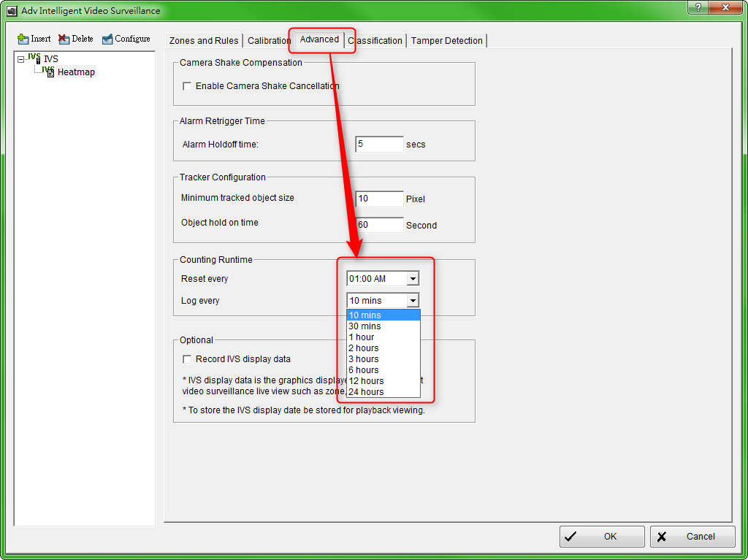The image size is (748, 560).
Task: Click the help question mark button
Action: (698, 7)
